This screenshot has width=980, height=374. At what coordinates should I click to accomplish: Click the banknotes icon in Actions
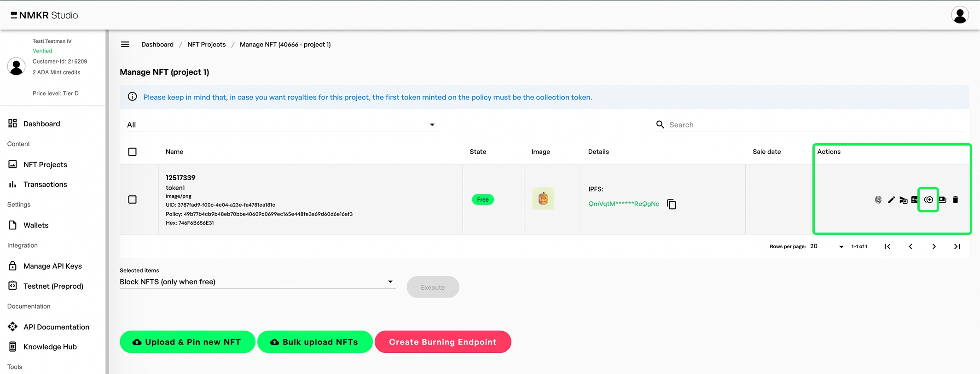pos(942,199)
